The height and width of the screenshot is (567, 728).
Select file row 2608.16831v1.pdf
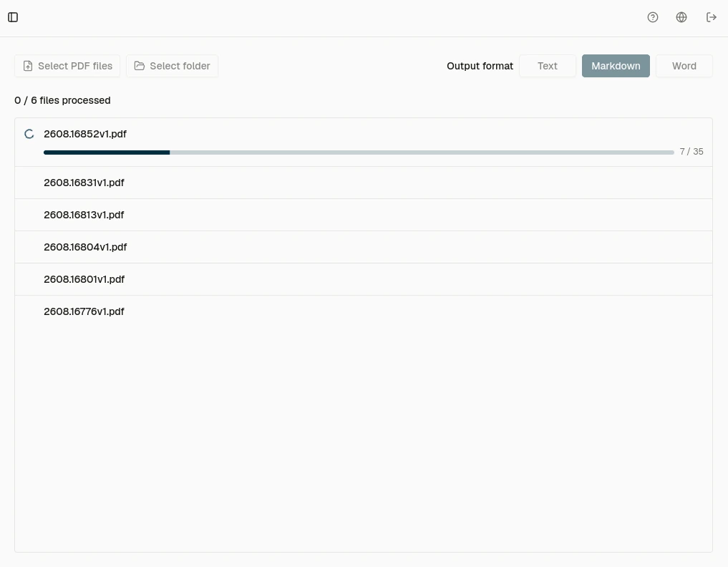[364, 183]
